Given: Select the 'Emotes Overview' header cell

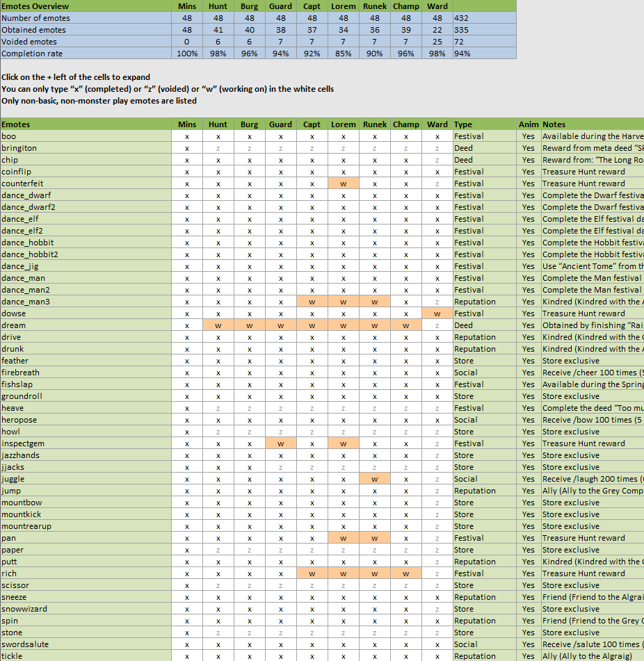Looking at the screenshot, I should [86, 6].
